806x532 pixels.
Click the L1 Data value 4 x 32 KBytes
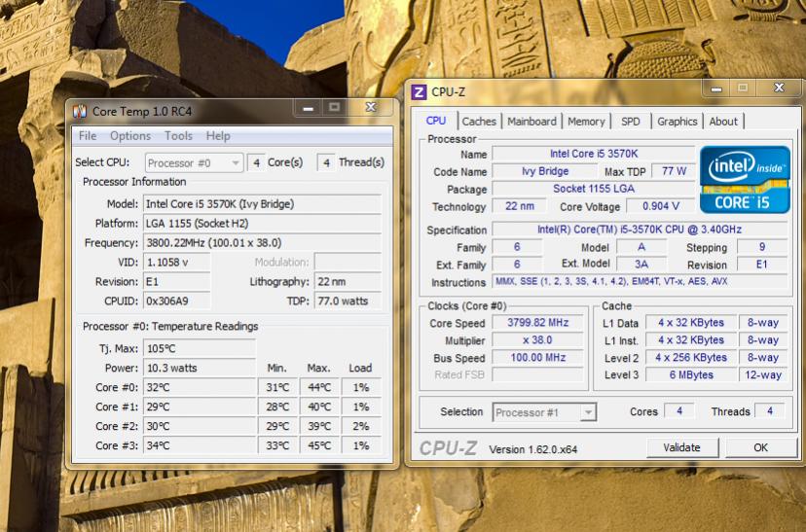pyautogui.click(x=691, y=323)
